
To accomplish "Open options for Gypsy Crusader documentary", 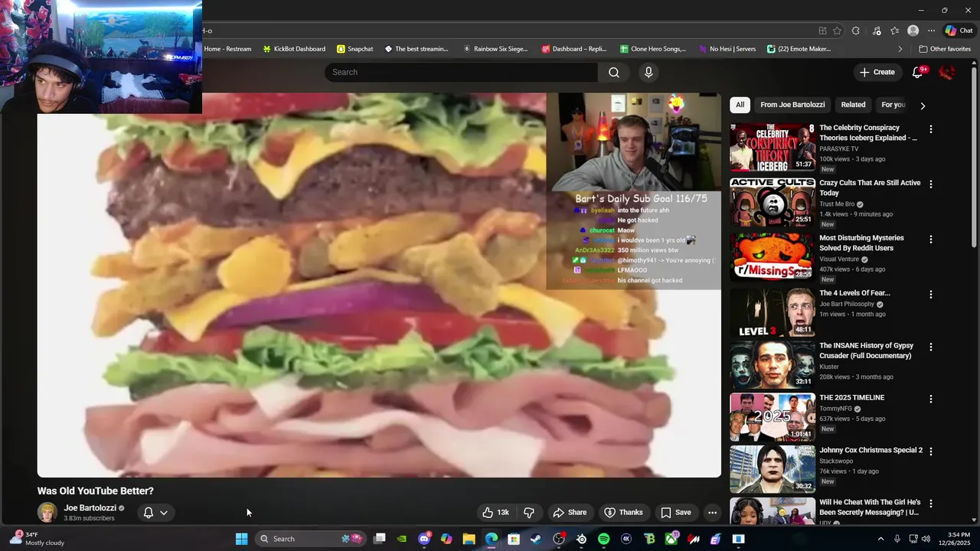I will 931,347.
